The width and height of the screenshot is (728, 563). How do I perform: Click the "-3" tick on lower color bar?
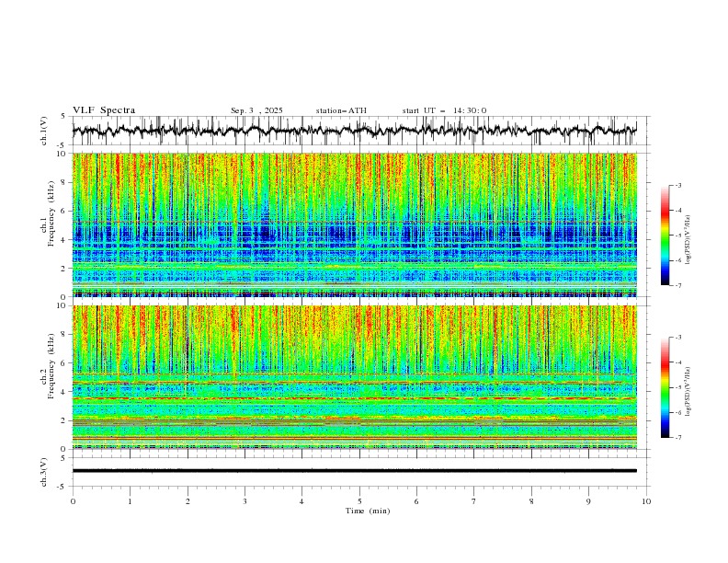coord(678,338)
